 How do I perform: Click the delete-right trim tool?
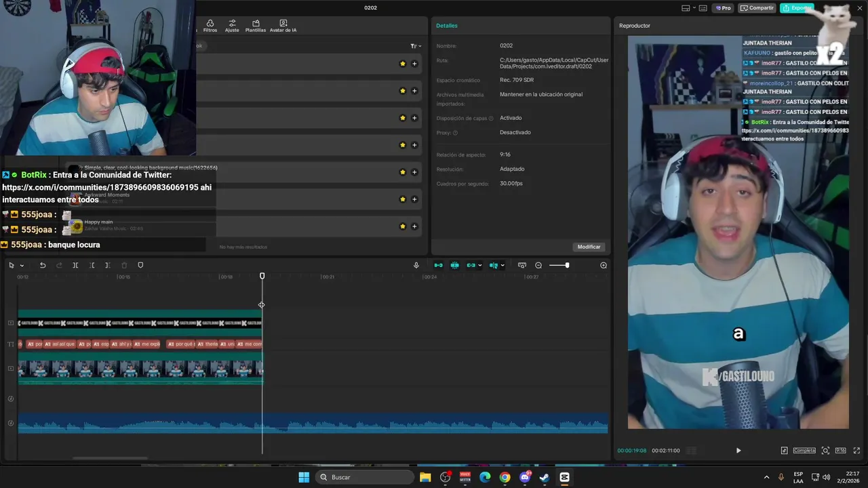point(108,265)
